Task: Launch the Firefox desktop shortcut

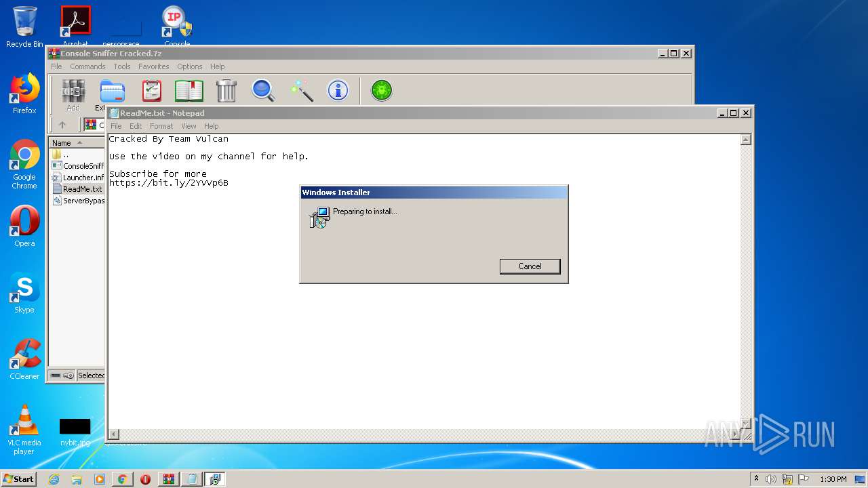Action: point(24,94)
